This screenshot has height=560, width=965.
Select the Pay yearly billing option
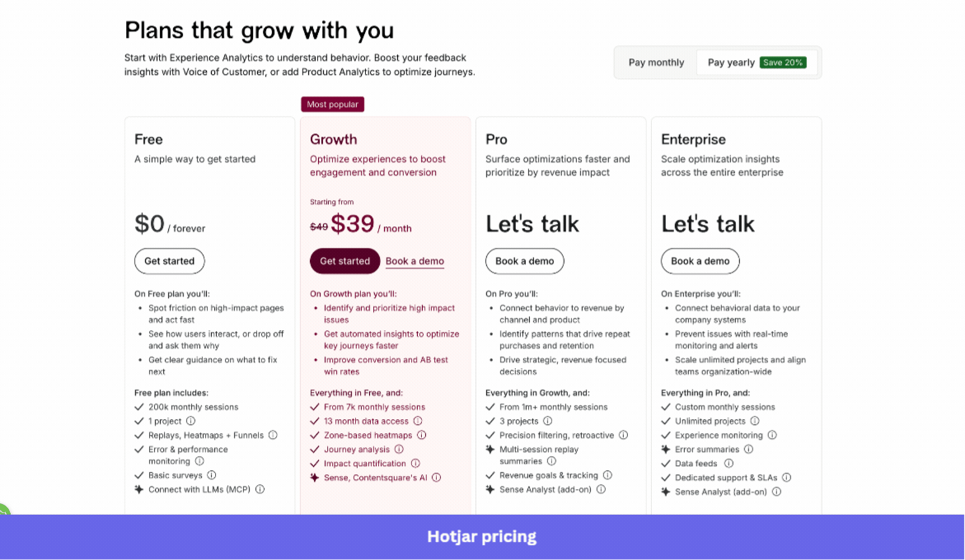pyautogui.click(x=730, y=62)
